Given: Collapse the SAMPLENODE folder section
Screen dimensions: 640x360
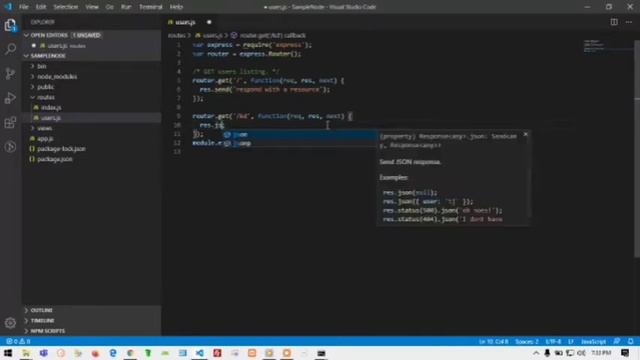Looking at the screenshot, I should pyautogui.click(x=91, y=56).
